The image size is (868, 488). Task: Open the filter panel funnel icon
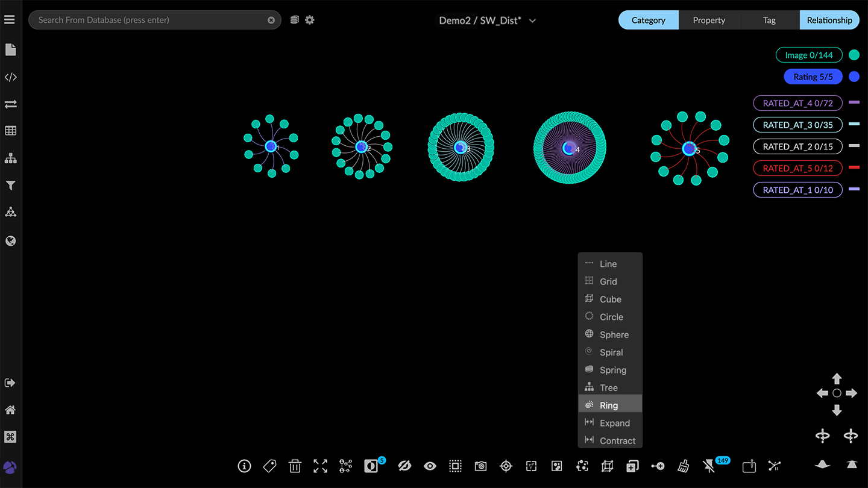coord(10,186)
